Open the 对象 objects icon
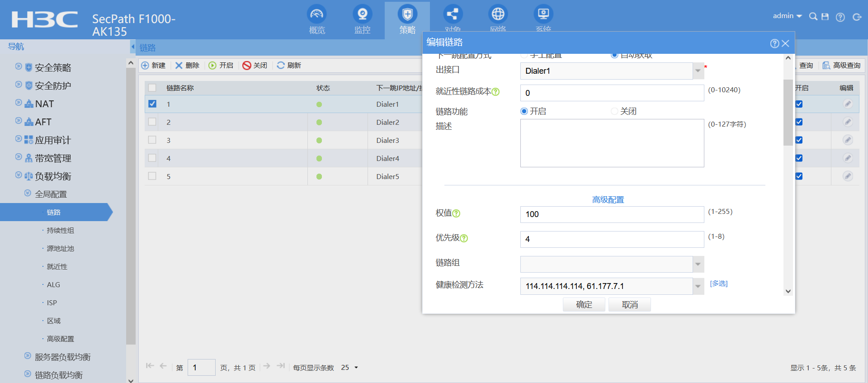The width and height of the screenshot is (868, 383). [453, 14]
